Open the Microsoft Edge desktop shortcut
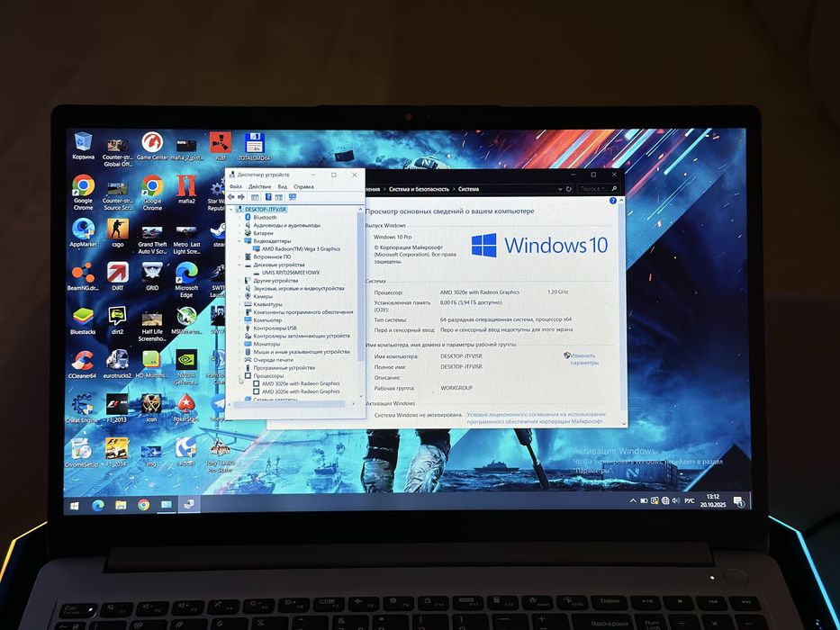840x630 pixels. click(185, 280)
